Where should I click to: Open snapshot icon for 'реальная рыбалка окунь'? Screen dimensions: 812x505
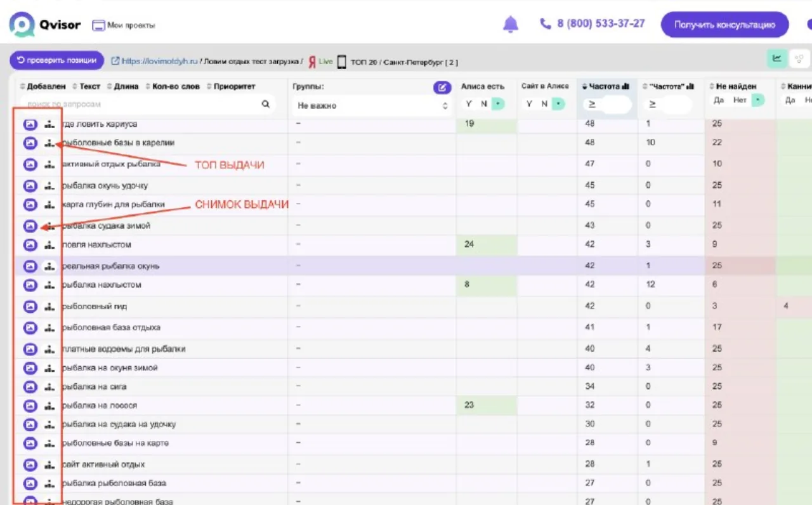click(30, 266)
